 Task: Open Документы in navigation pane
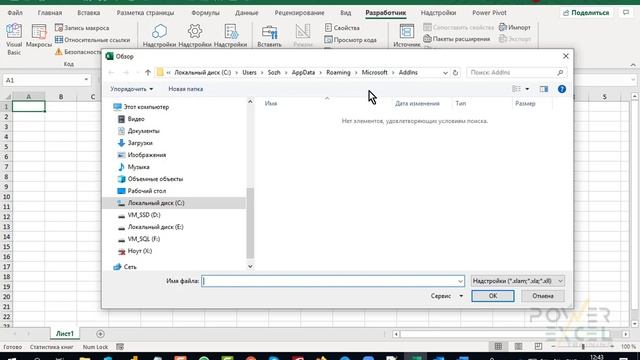click(x=138, y=131)
